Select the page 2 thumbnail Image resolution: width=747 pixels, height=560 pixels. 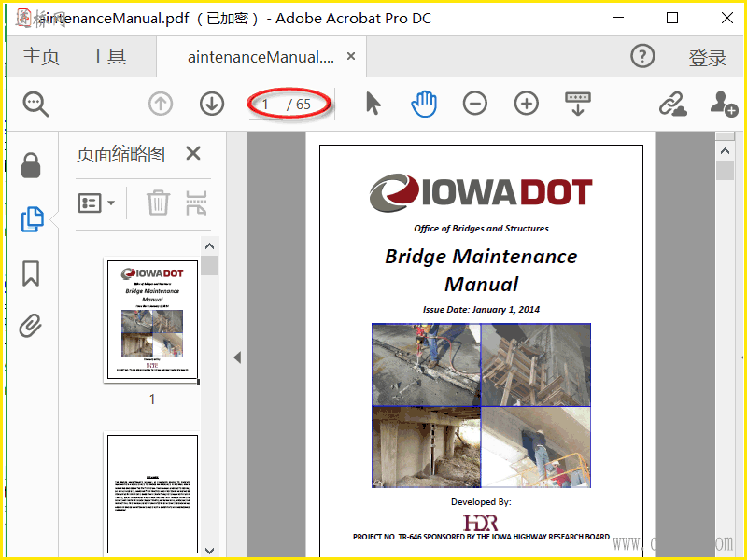coord(152,494)
